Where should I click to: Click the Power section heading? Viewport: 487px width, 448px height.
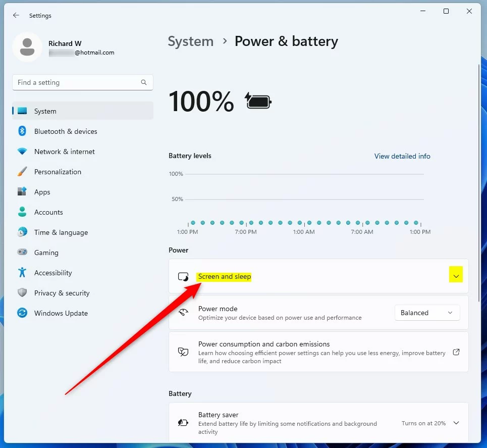(178, 251)
